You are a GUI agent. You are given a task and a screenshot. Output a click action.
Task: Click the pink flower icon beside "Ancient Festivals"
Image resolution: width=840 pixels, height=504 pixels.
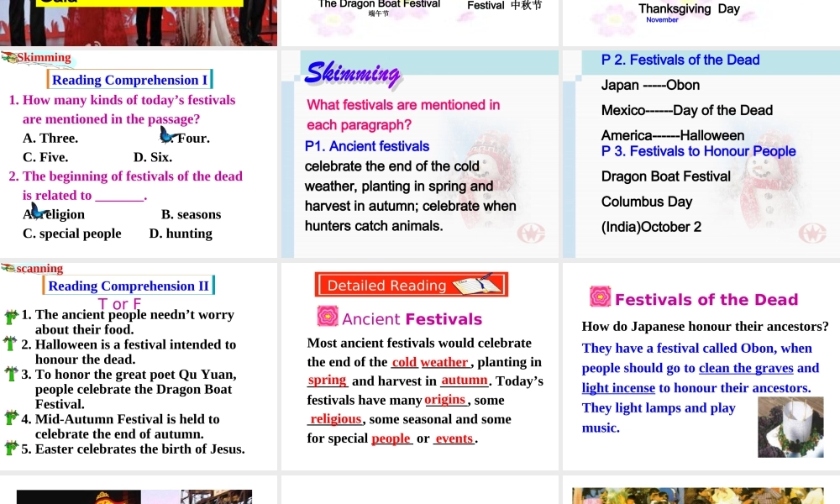tap(328, 316)
